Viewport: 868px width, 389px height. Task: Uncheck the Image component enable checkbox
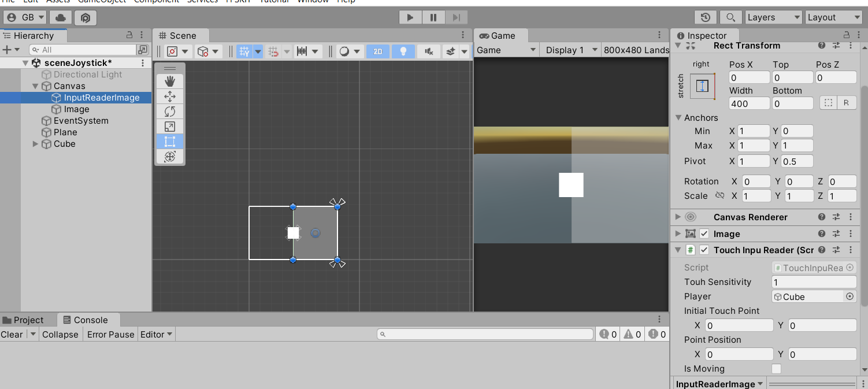(704, 234)
